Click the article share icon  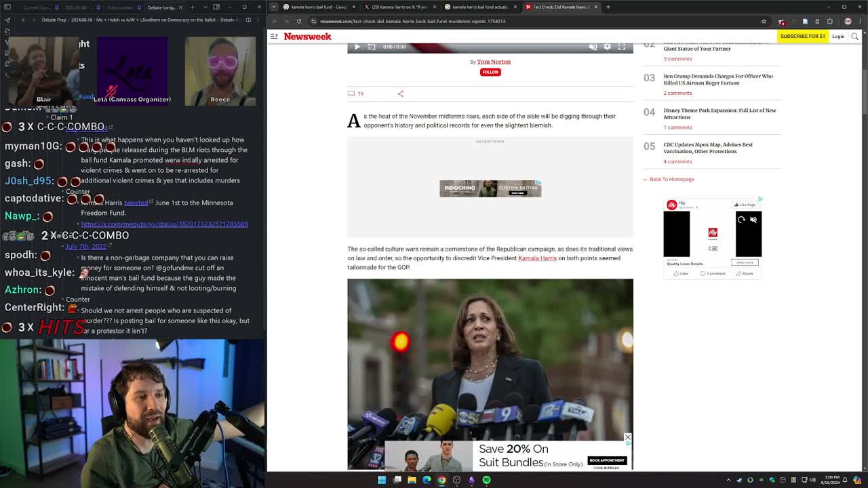click(400, 94)
